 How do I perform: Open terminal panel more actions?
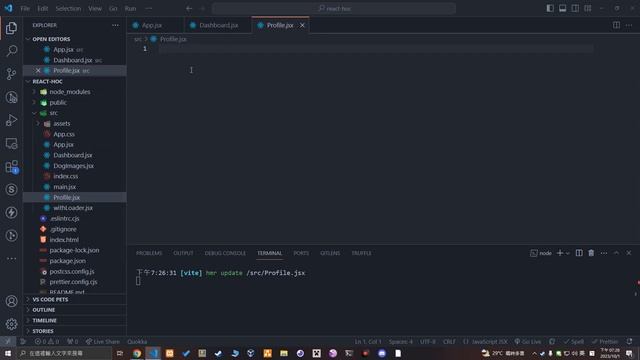604,253
